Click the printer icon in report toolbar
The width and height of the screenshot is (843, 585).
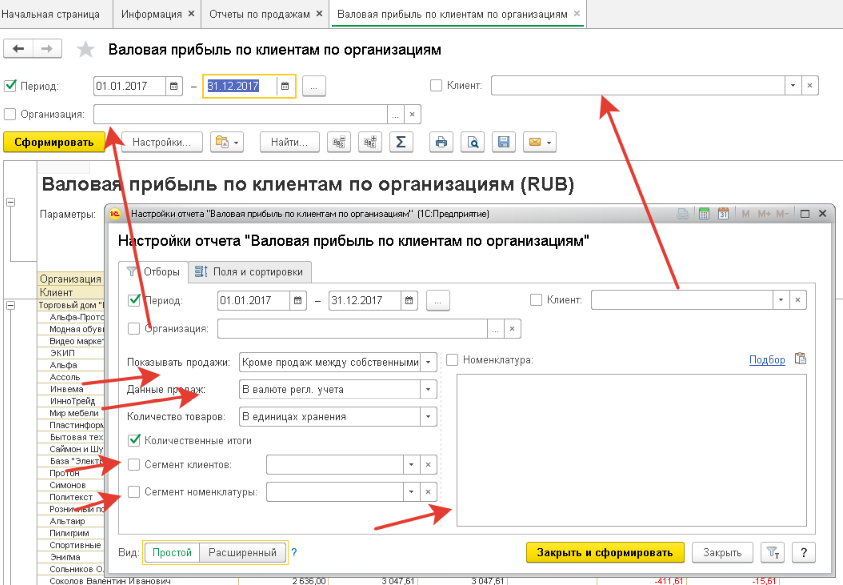tap(440, 142)
